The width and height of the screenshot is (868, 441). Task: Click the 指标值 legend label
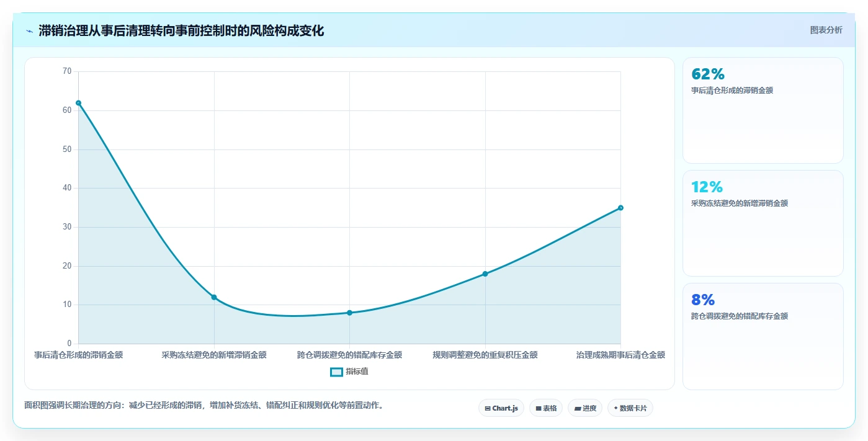click(x=357, y=372)
